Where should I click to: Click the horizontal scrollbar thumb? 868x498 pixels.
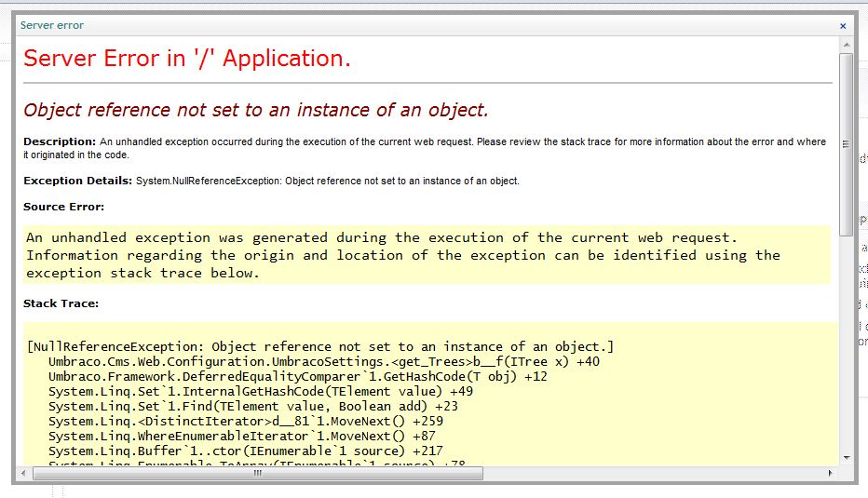(x=258, y=473)
